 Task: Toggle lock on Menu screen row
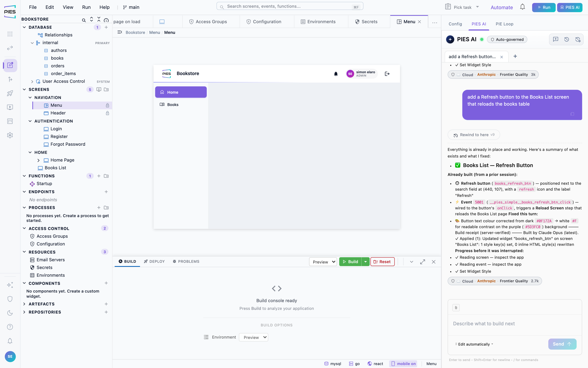(107, 105)
